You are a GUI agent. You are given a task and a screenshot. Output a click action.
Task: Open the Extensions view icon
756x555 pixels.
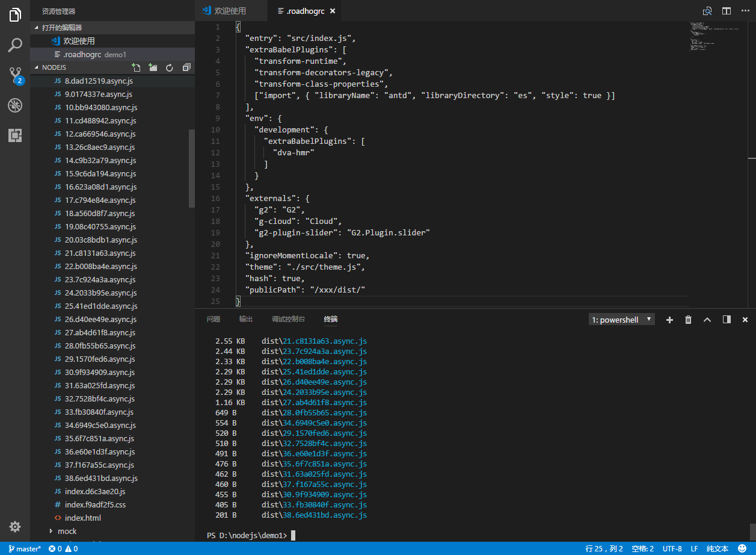click(x=15, y=135)
